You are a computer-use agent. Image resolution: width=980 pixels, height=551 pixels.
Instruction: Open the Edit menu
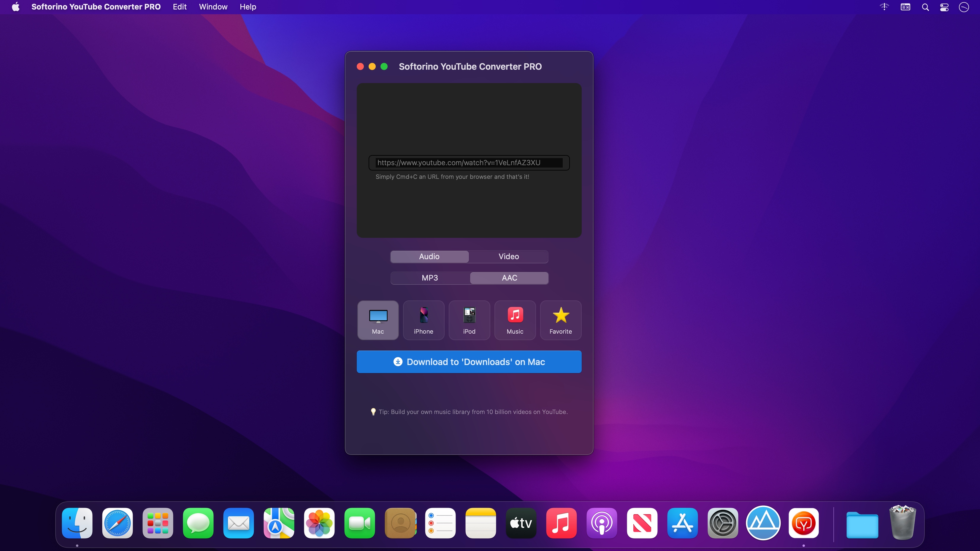tap(180, 7)
